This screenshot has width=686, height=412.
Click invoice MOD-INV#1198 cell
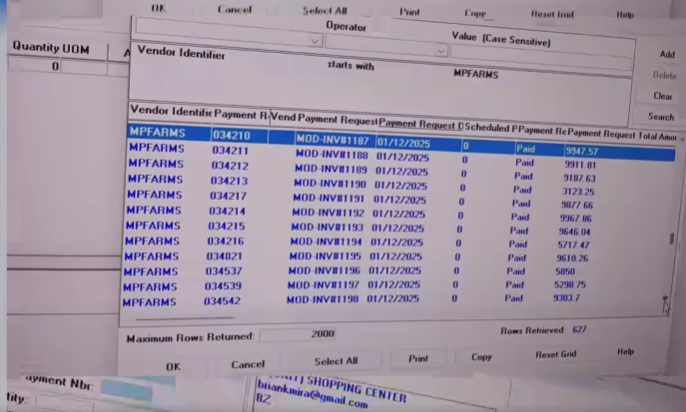click(322, 300)
